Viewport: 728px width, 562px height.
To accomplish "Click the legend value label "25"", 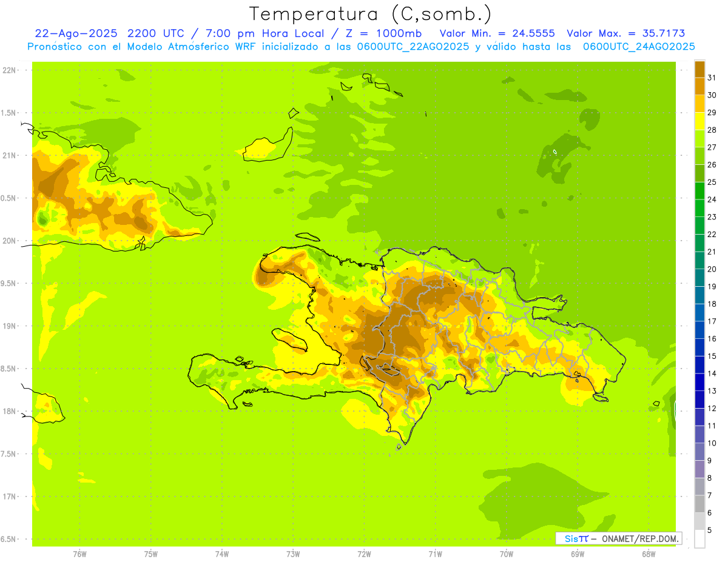I will coord(712,181).
